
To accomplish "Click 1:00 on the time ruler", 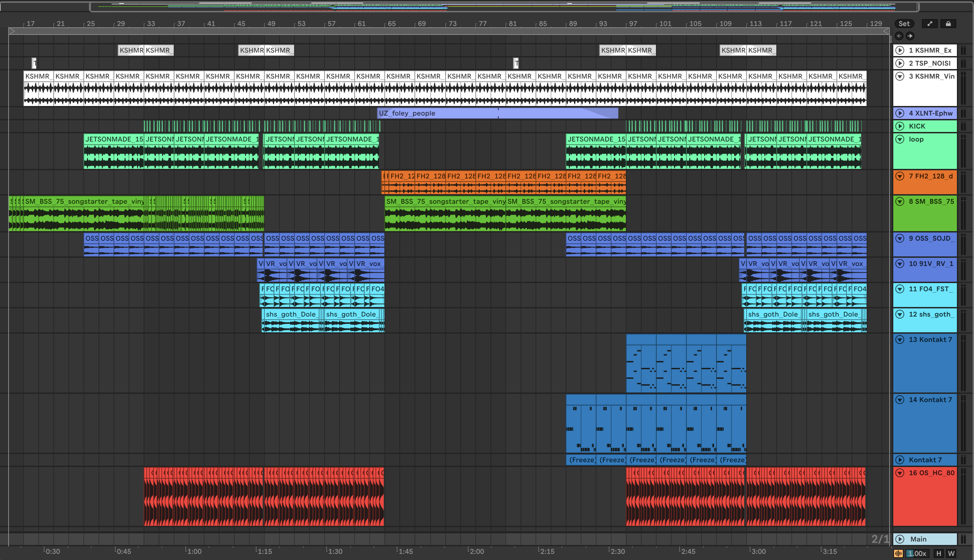I will (194, 551).
